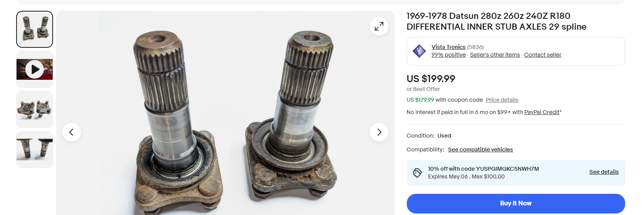Open Seller's other items
Image resolution: width=644 pixels, height=215 pixels.
click(494, 55)
